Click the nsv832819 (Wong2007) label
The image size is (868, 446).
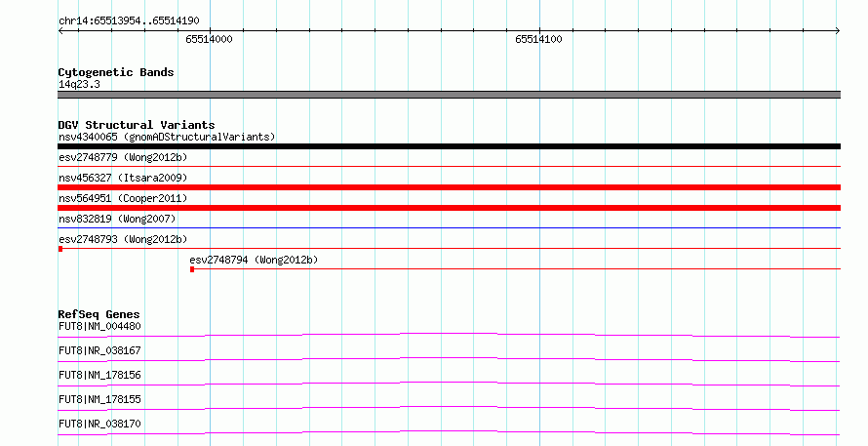(x=117, y=219)
